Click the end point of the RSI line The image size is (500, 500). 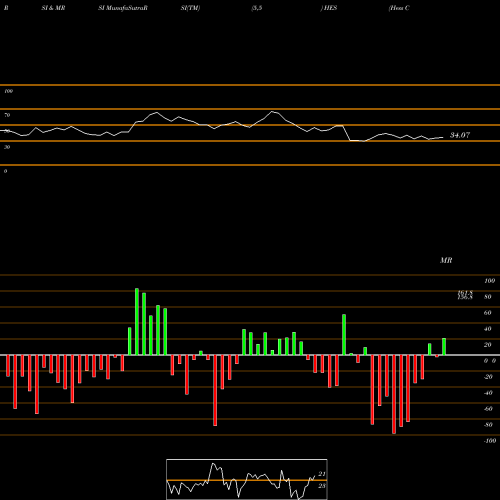coord(443,137)
